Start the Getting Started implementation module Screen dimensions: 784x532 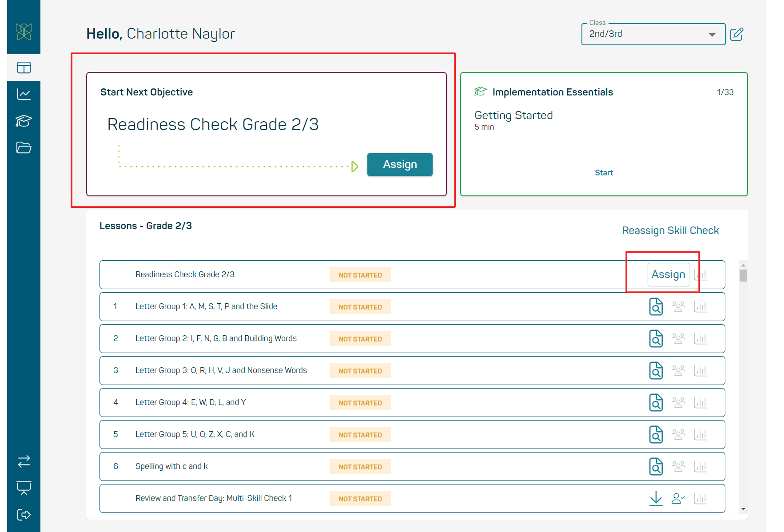tap(604, 172)
